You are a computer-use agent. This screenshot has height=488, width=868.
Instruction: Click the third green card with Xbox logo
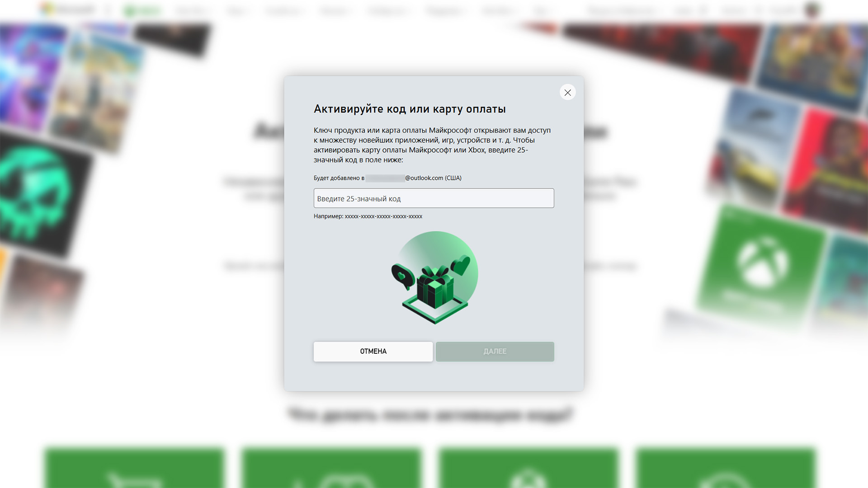tap(528, 468)
